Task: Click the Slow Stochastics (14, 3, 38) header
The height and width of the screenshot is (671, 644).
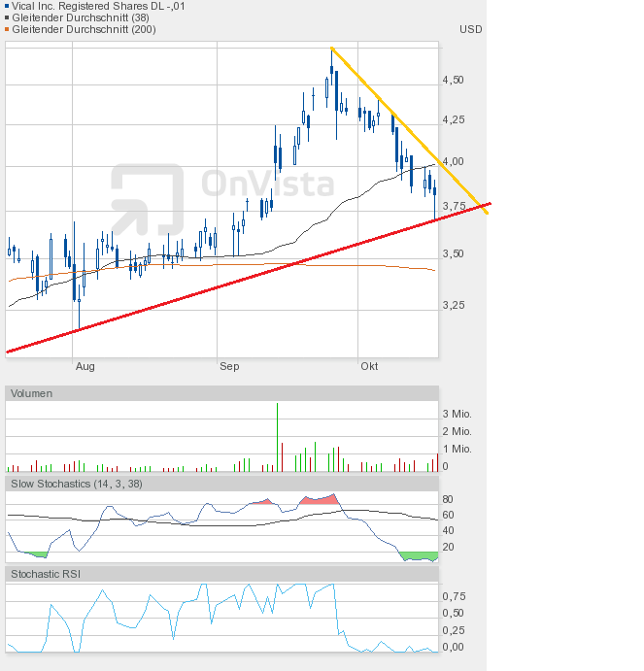Action: click(221, 484)
